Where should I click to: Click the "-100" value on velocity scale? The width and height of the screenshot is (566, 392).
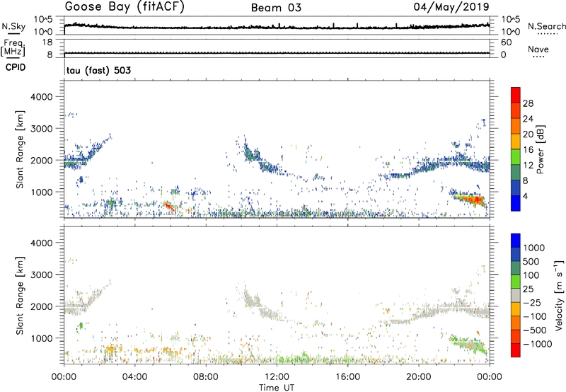pyautogui.click(x=534, y=316)
